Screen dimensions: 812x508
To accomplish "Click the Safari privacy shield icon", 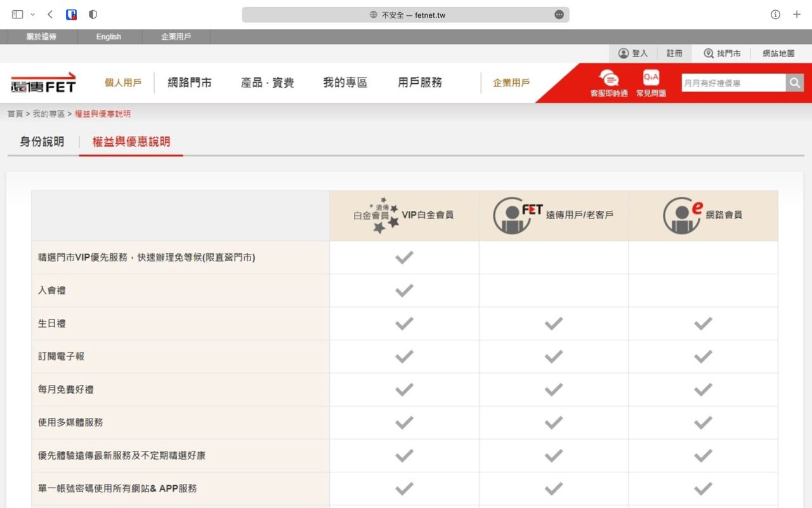I will [93, 14].
